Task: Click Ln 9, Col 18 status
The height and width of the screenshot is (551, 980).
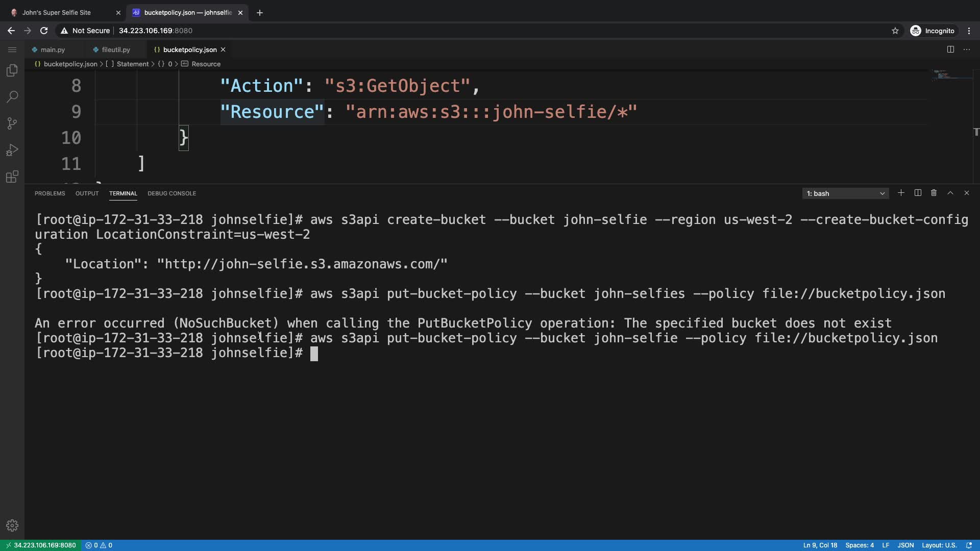Action: click(820, 545)
